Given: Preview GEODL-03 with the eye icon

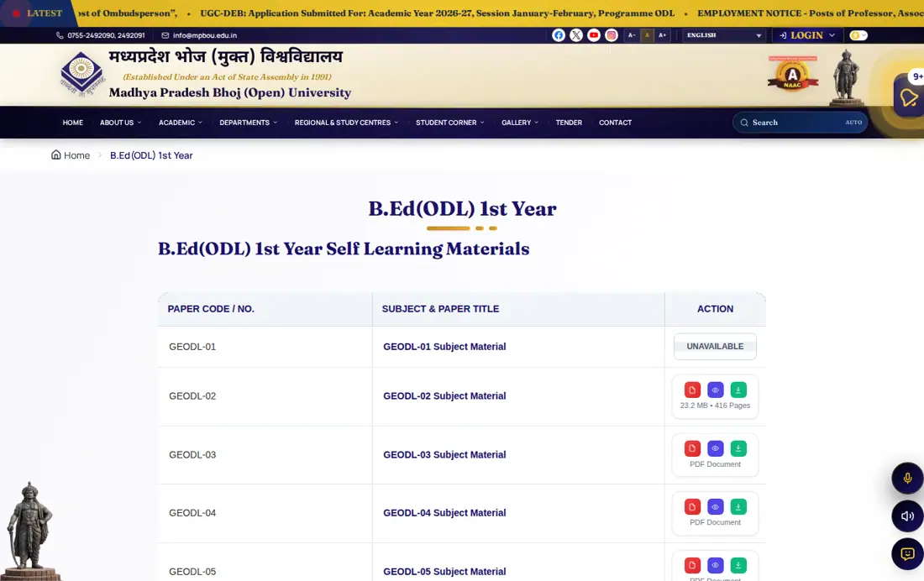Looking at the screenshot, I should coord(716,448).
